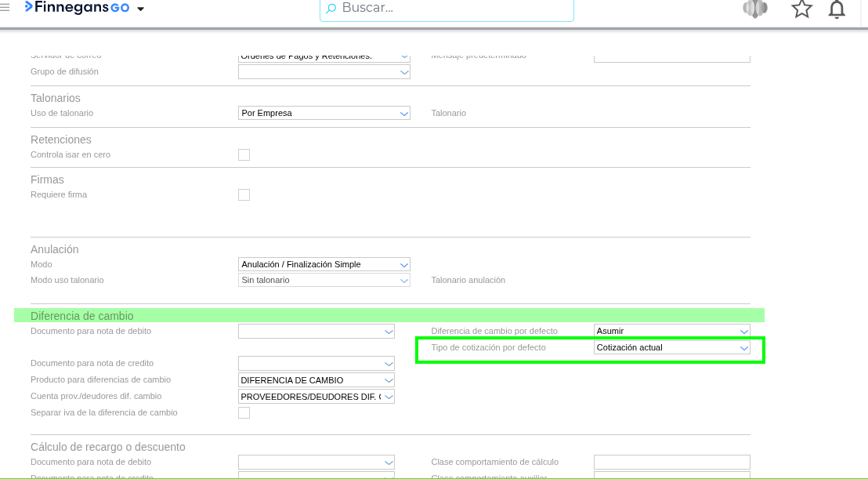Image resolution: width=868 pixels, height=479 pixels.
Task: Expand the Modo uso talonario dropdown
Action: [324, 280]
